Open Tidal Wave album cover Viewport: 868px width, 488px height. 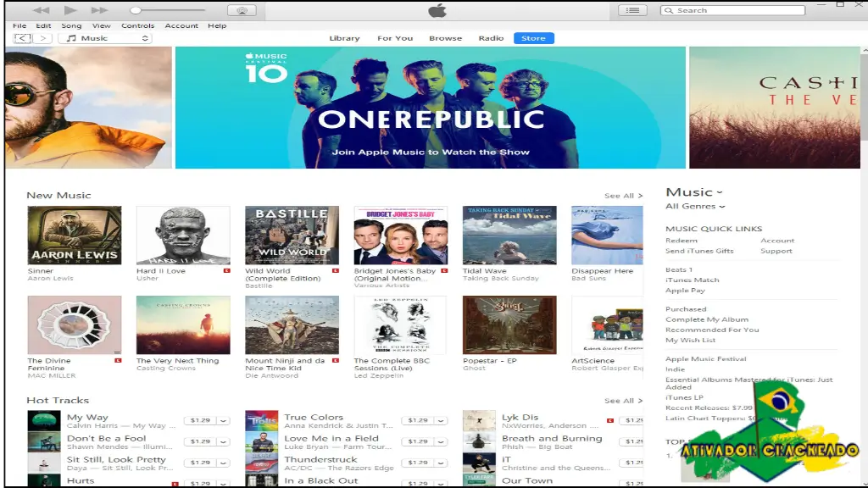pyautogui.click(x=509, y=236)
